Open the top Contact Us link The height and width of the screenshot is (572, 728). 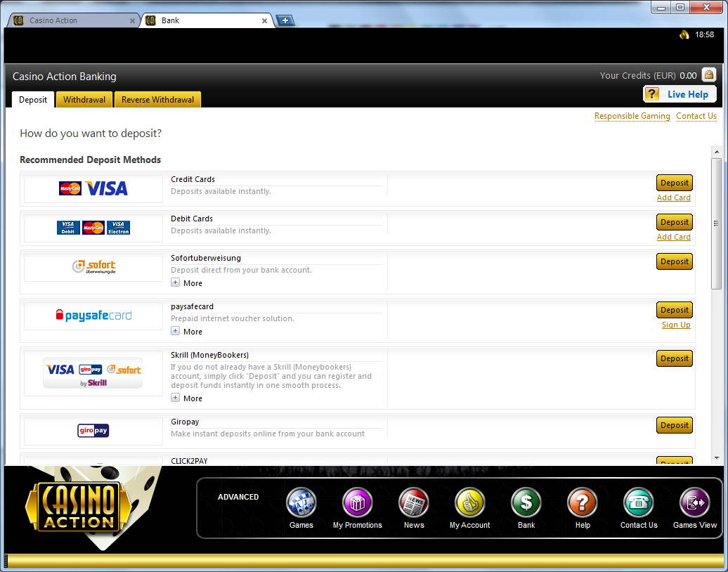pyautogui.click(x=696, y=116)
